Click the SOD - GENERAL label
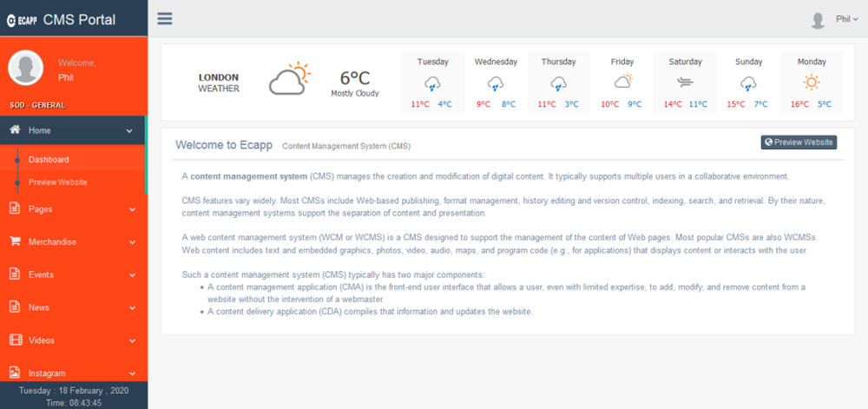This screenshot has height=409, width=868. (x=37, y=105)
